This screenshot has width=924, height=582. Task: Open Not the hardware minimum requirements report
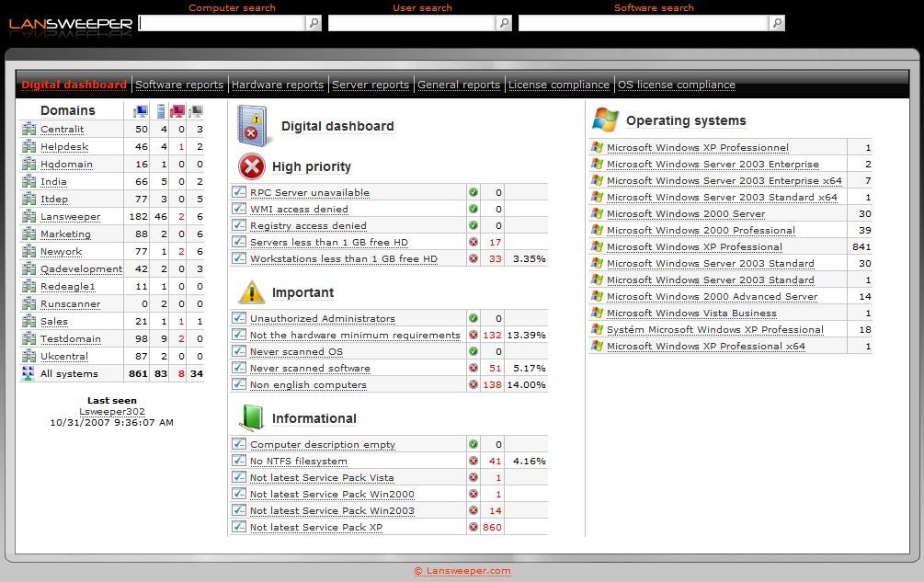355,335
